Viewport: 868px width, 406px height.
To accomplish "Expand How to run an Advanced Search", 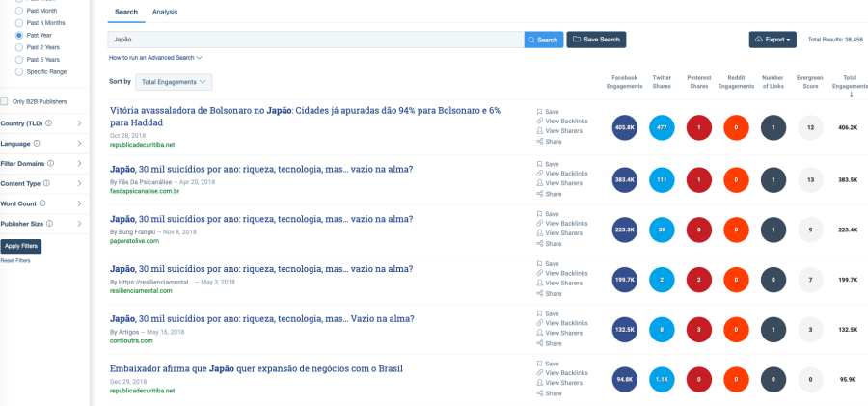I will coord(155,58).
